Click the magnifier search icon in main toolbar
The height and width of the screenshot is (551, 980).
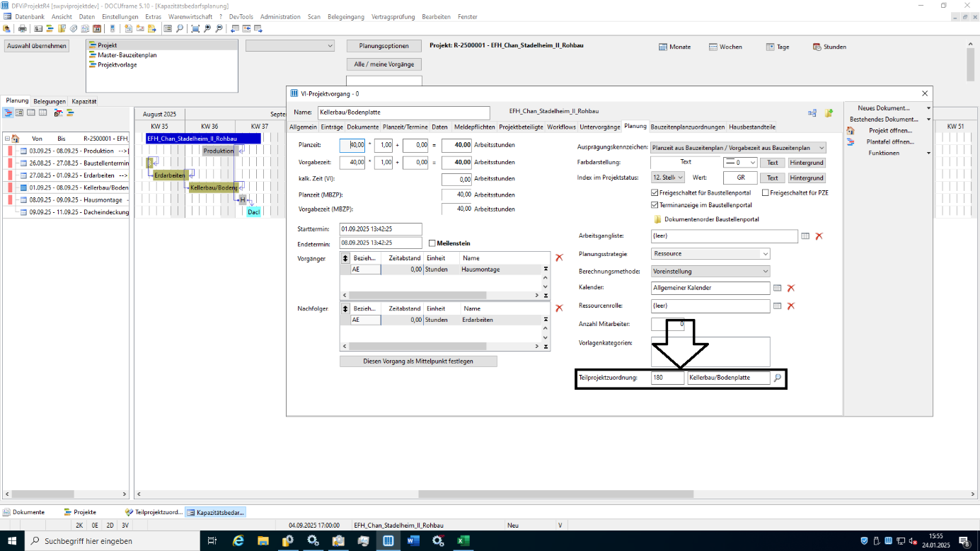tap(180, 28)
